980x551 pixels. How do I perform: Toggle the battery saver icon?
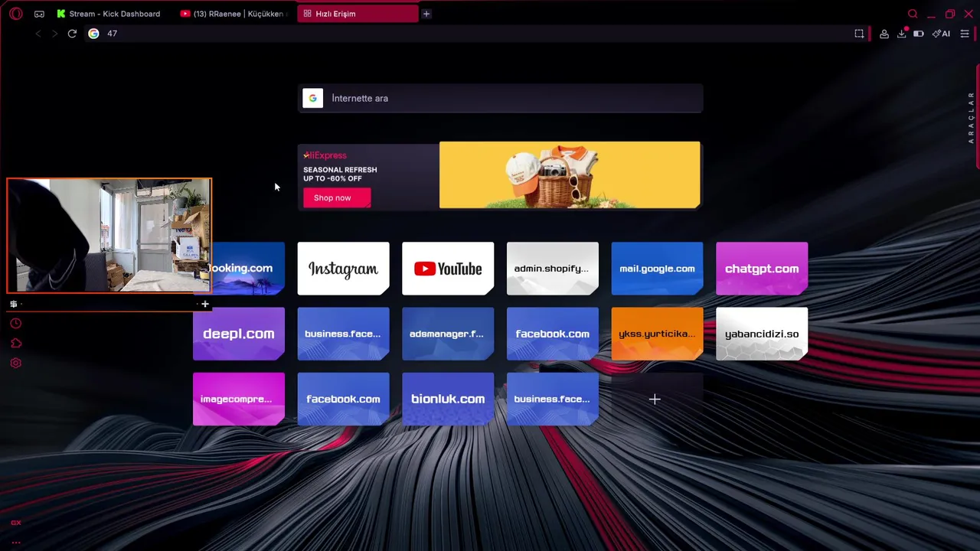click(919, 34)
